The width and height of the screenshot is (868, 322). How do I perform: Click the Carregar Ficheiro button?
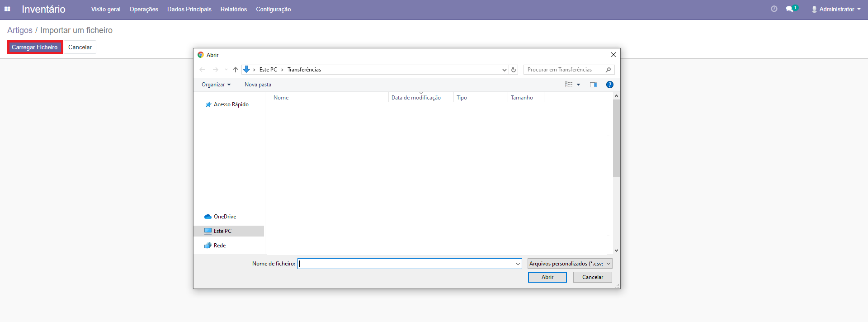pos(35,47)
